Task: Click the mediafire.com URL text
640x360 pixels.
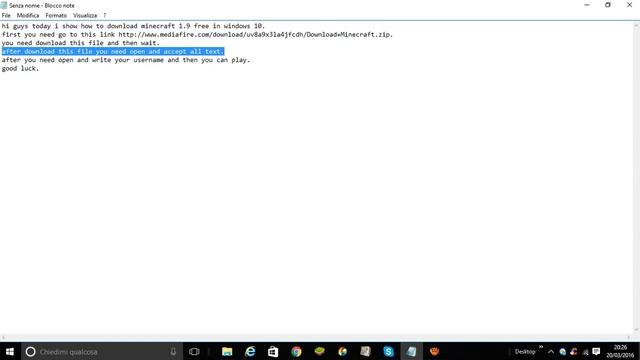Action: (x=255, y=34)
